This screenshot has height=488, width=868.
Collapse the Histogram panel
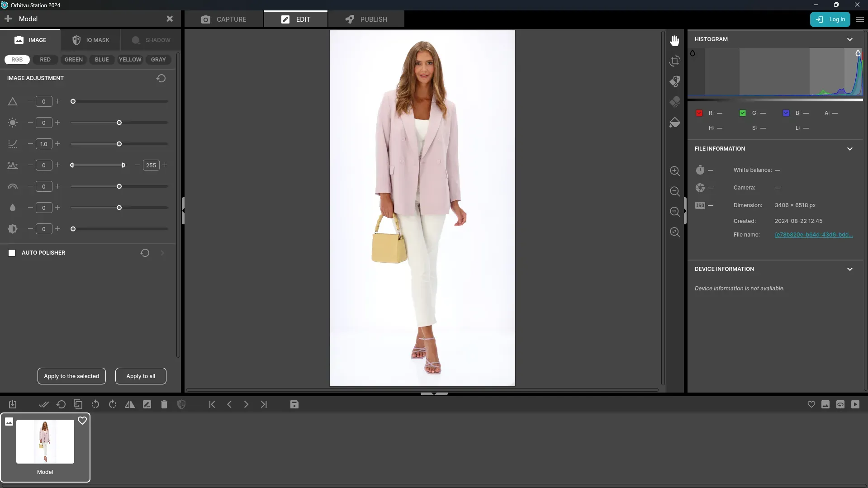tap(849, 39)
